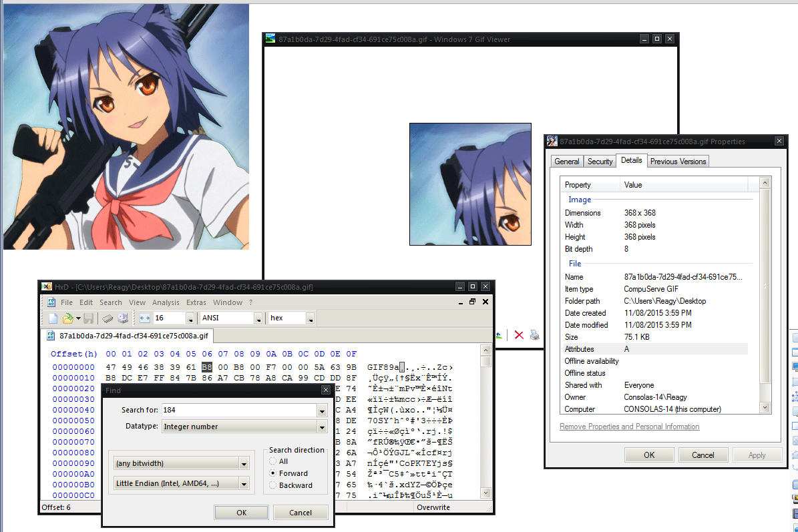
Task: Open the ANSI charset dropdown
Action: pyautogui.click(x=258, y=318)
